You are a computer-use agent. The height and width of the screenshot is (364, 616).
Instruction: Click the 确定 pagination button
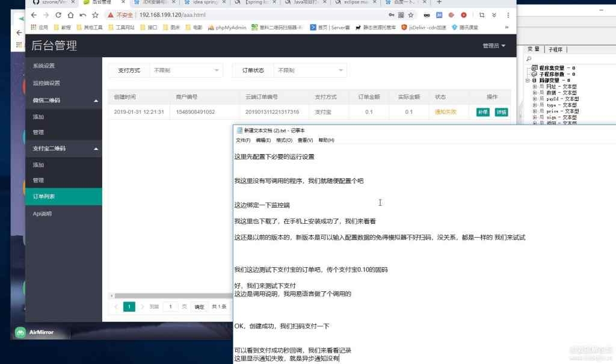coord(199,307)
